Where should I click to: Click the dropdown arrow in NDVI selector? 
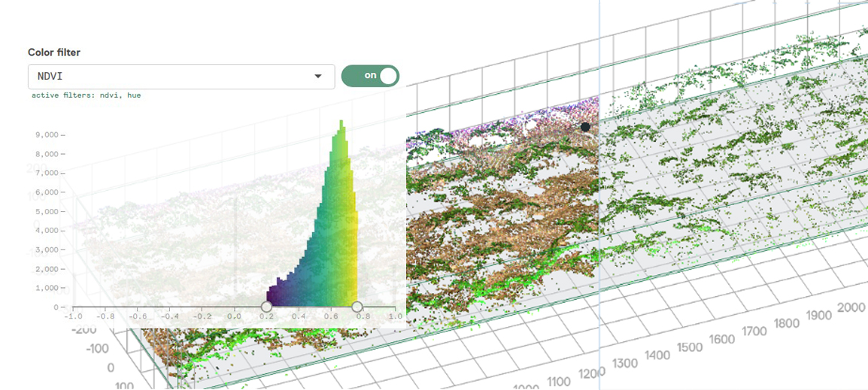click(x=317, y=77)
